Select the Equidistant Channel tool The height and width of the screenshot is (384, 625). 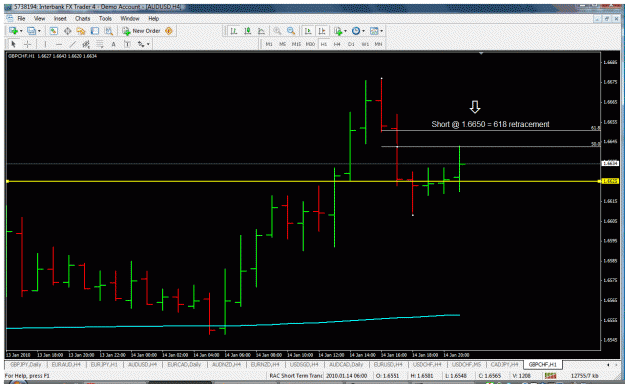click(86, 44)
